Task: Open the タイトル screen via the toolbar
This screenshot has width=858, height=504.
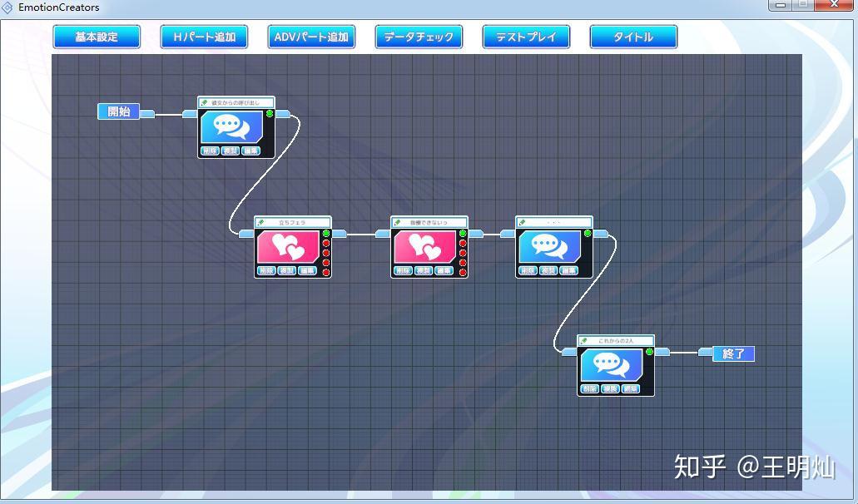Action: (x=633, y=37)
